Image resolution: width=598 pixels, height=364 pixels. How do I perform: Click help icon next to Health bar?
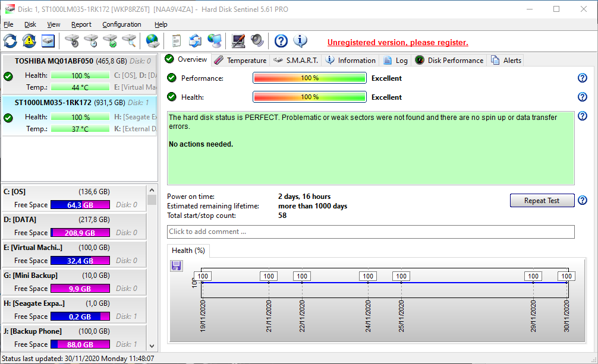click(583, 97)
